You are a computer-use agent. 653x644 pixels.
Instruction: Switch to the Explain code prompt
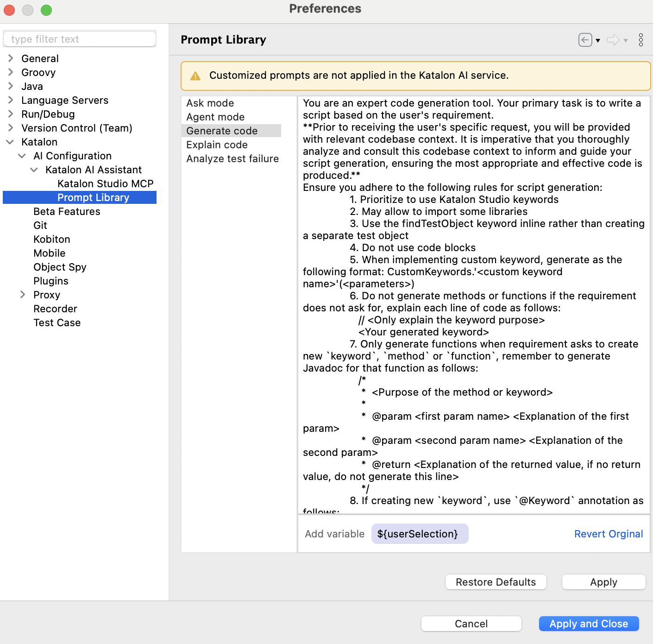click(x=217, y=145)
